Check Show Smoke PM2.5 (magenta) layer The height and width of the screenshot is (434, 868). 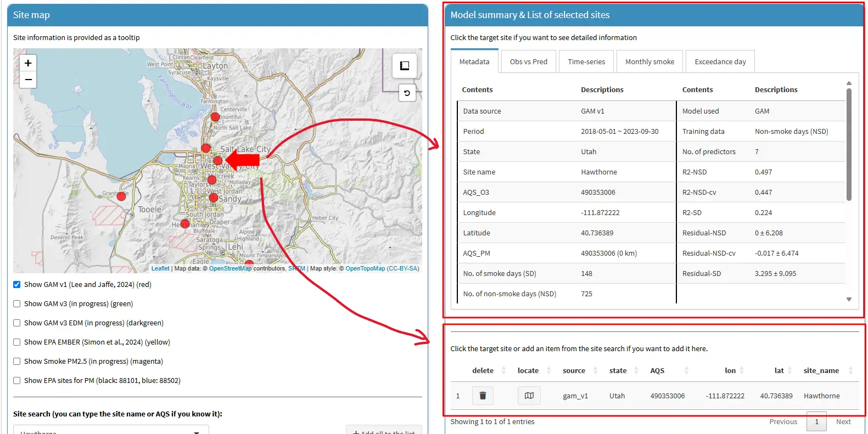pyautogui.click(x=17, y=362)
